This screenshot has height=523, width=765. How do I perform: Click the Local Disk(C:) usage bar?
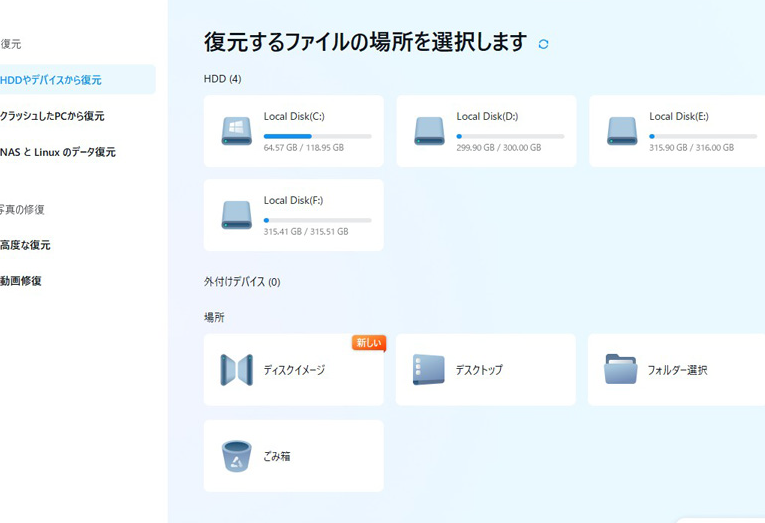[x=317, y=136]
